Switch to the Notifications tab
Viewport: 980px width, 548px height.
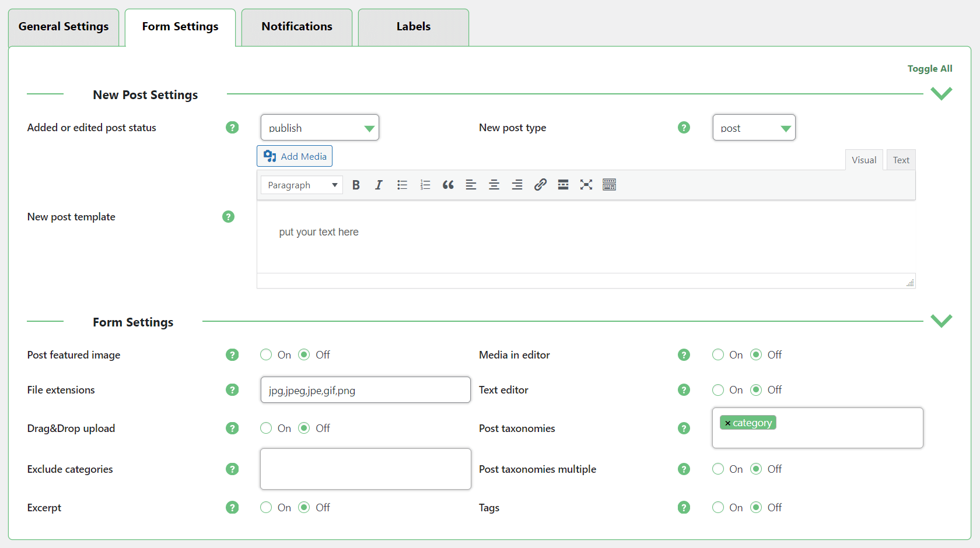click(297, 27)
